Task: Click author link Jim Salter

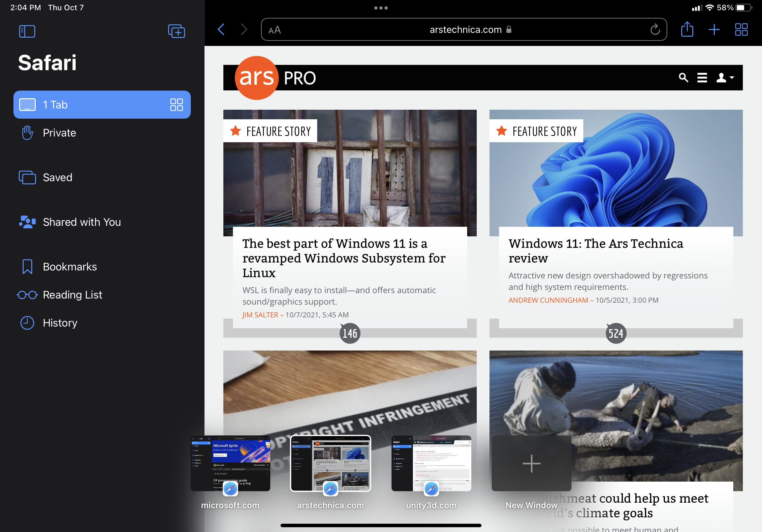Action: coord(260,315)
